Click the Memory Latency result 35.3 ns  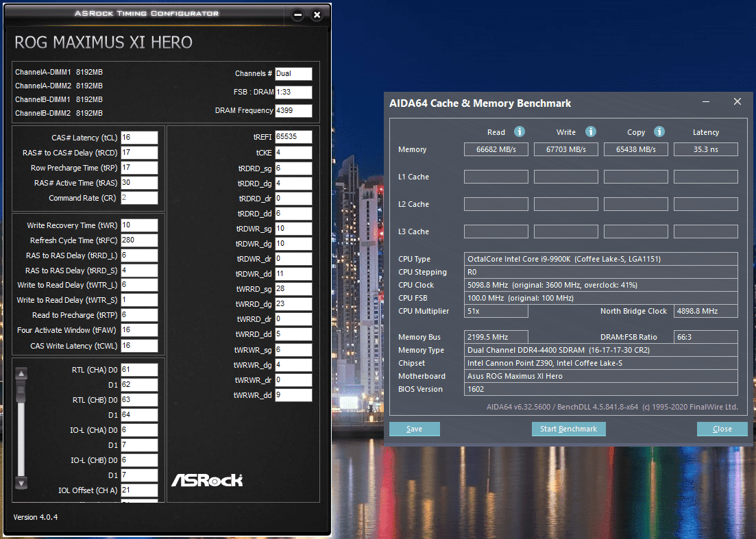pos(706,149)
